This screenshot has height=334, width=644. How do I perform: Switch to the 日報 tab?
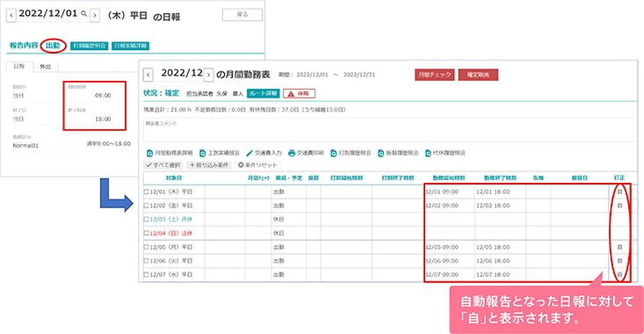(19, 67)
